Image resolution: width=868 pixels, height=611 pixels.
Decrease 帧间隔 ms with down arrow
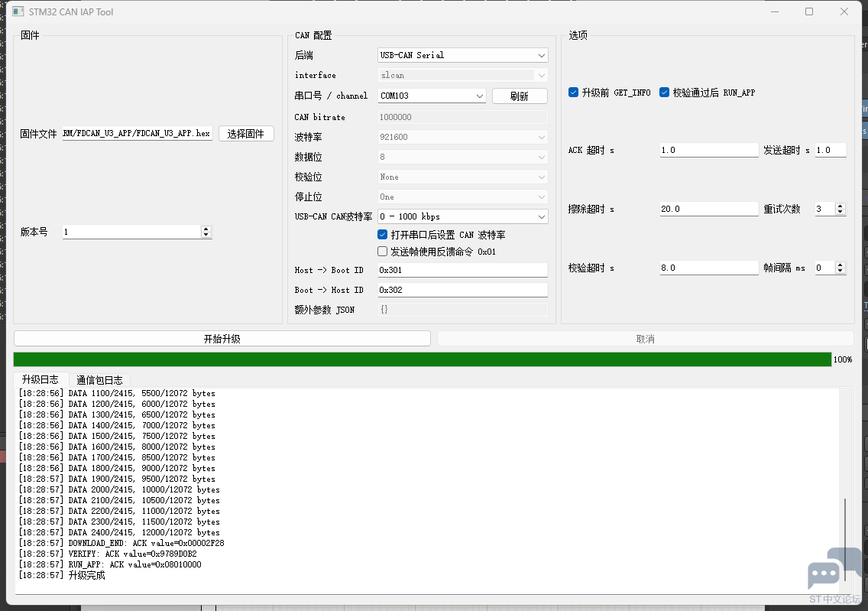840,271
